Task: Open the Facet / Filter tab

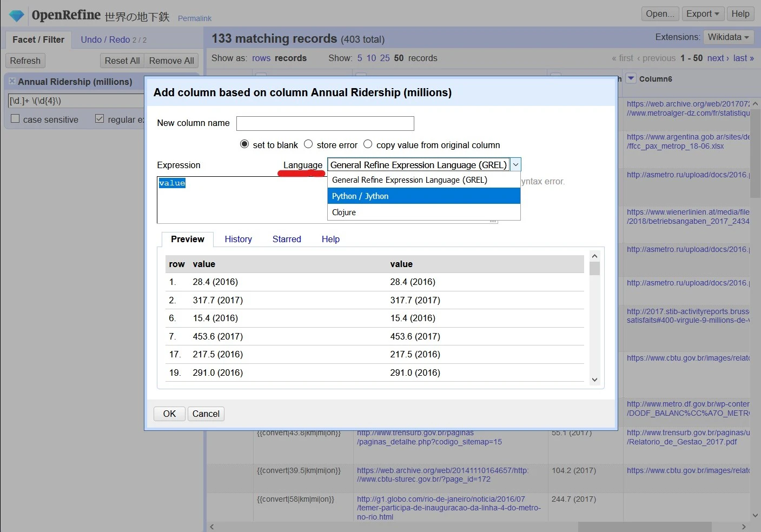Action: point(38,39)
